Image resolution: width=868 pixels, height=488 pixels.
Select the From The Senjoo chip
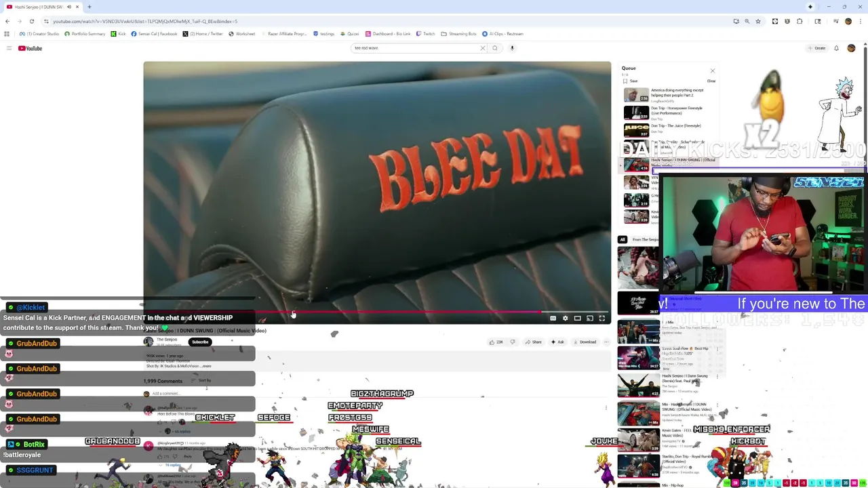pos(645,239)
